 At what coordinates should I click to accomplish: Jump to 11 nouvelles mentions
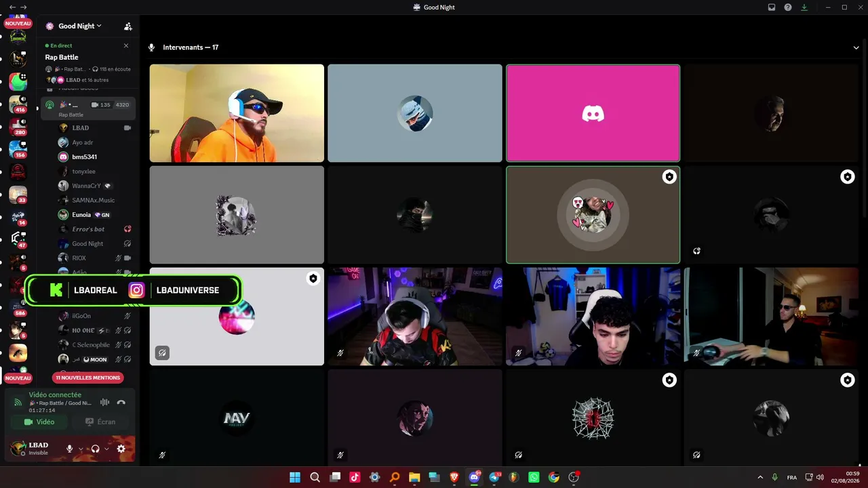88,378
